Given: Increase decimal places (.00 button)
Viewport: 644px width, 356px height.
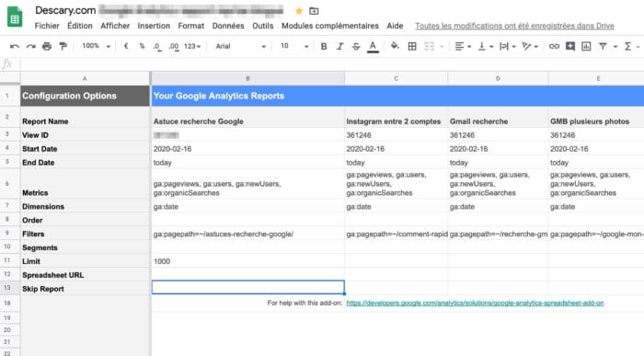Looking at the screenshot, I should [174, 46].
